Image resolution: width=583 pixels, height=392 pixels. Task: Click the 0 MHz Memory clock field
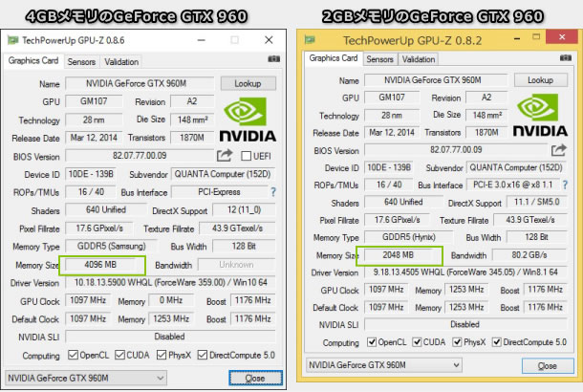tap(171, 300)
